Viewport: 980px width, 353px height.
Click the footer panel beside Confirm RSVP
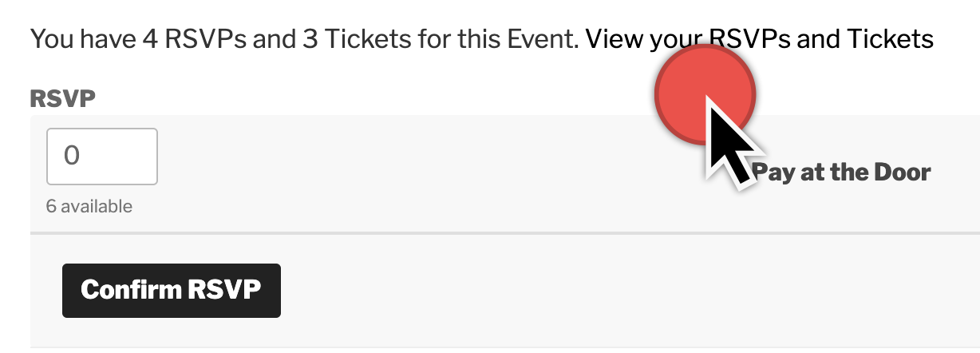(630, 291)
